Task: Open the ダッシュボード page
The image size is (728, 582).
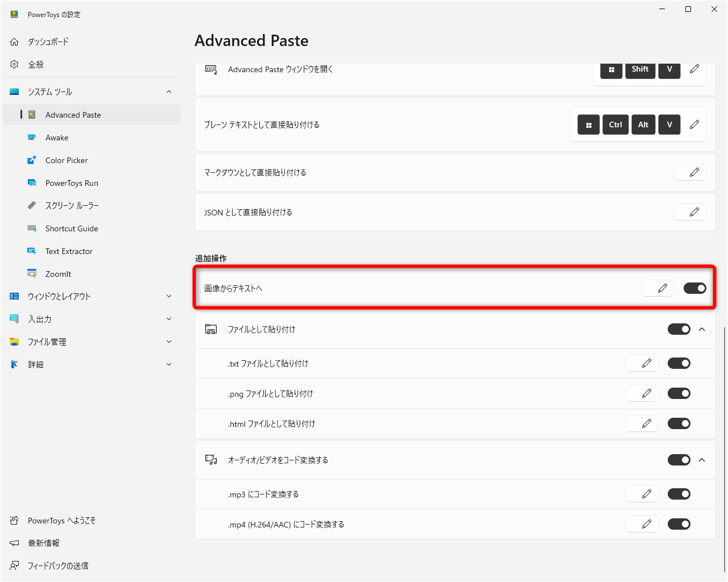Action: (48, 41)
